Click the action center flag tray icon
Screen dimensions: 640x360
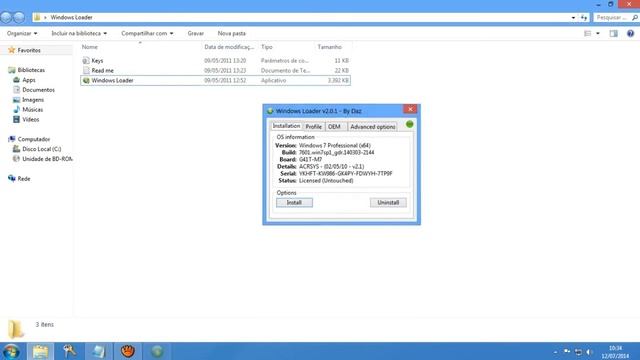[567, 351]
